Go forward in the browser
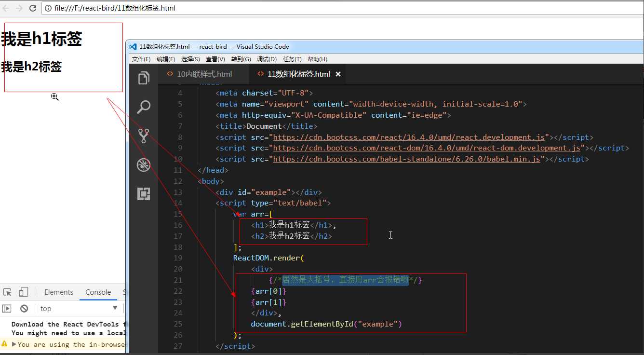The image size is (644, 355). pos(19,8)
